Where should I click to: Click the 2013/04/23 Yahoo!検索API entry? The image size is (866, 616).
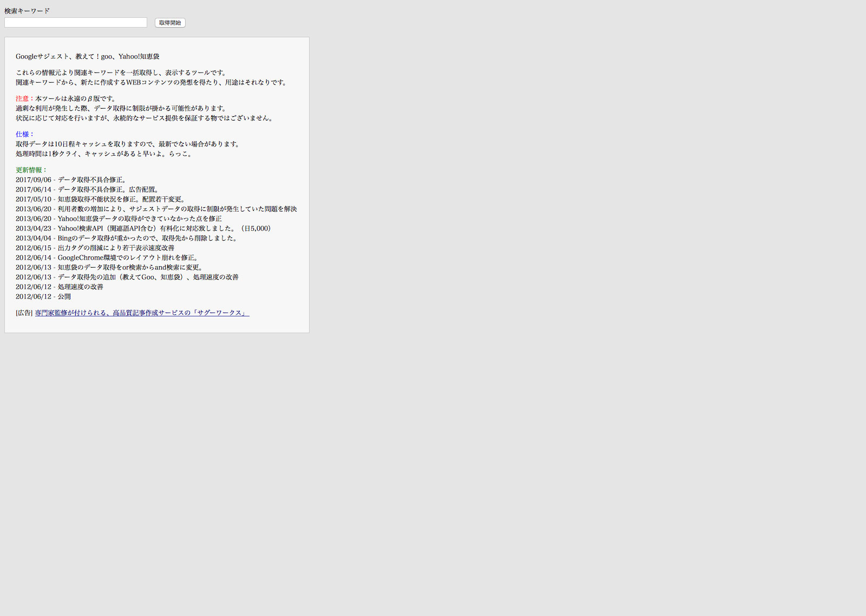143,229
